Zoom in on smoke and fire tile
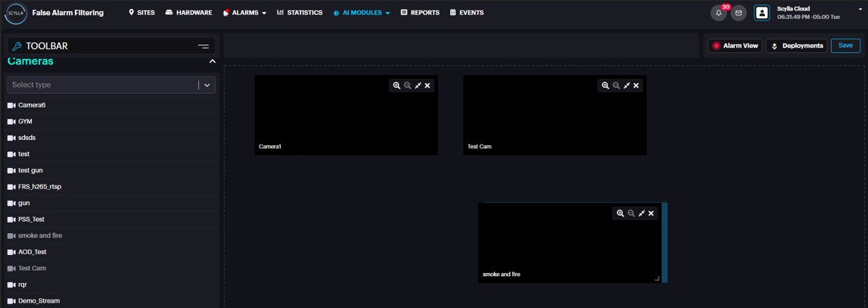The height and width of the screenshot is (308, 868). tap(621, 213)
